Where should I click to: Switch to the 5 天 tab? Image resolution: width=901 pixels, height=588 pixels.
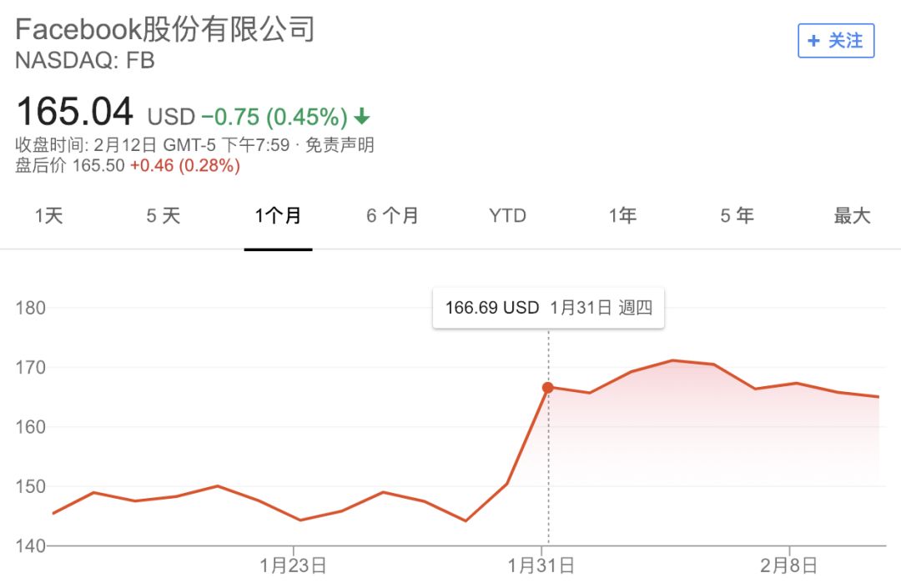[164, 216]
